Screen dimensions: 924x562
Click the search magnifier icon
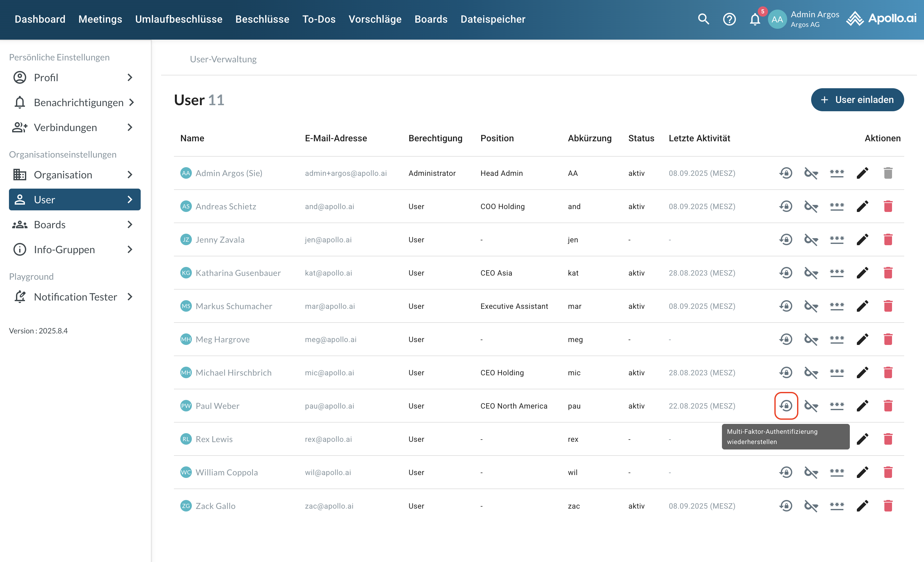(x=703, y=19)
